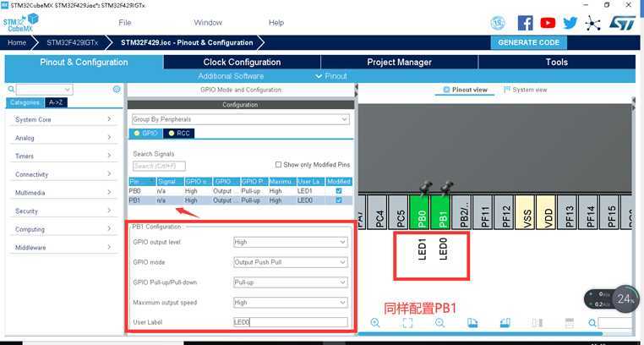This screenshot has height=345, width=644.
Task: Select the Pinout & Configuration tab
Action: (x=85, y=63)
